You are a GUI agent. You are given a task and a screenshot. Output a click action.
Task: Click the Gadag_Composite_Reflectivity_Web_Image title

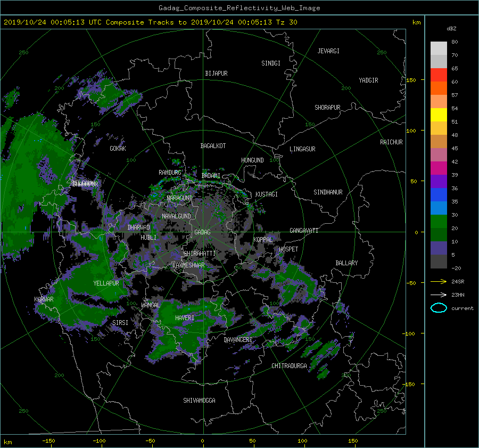[239, 8]
